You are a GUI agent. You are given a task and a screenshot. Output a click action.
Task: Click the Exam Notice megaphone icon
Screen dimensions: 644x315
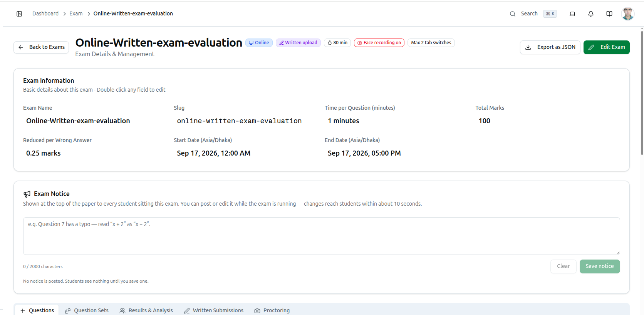click(x=27, y=194)
